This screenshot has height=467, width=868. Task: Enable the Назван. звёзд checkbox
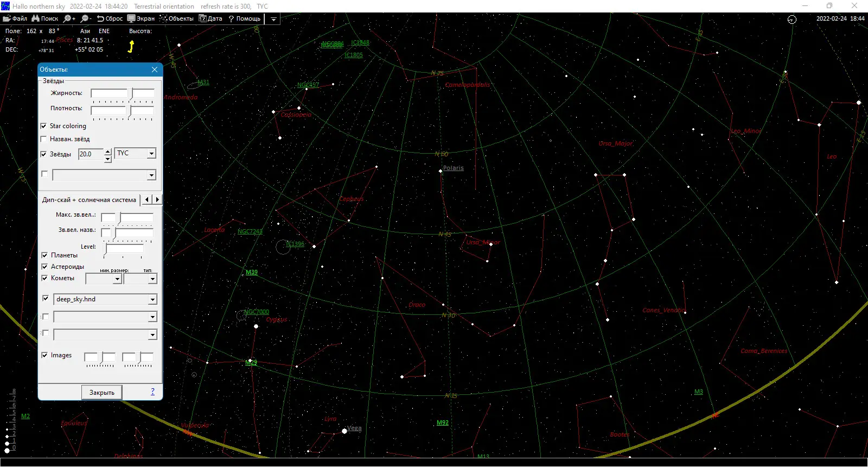[44, 139]
